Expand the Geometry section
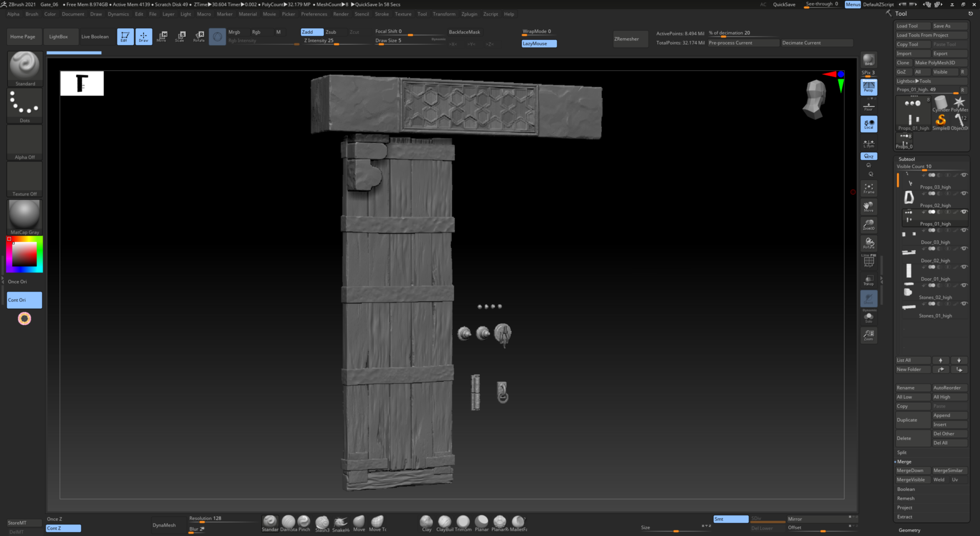 coord(909,530)
